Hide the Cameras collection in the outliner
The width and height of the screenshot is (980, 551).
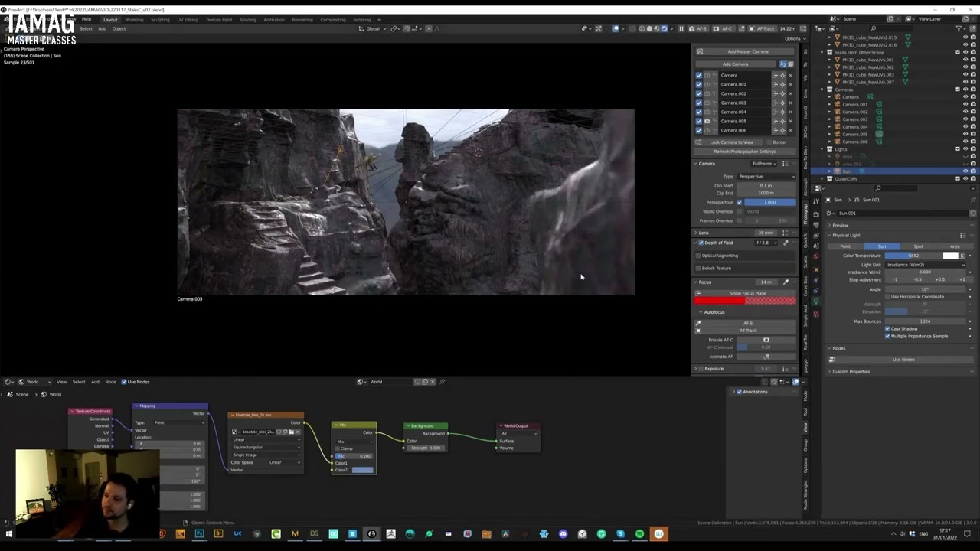[965, 90]
